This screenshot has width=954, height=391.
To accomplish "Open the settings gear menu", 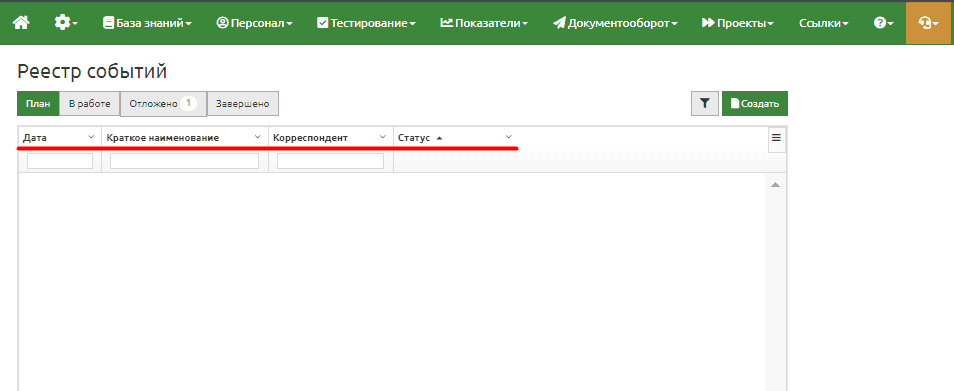I will (65, 23).
